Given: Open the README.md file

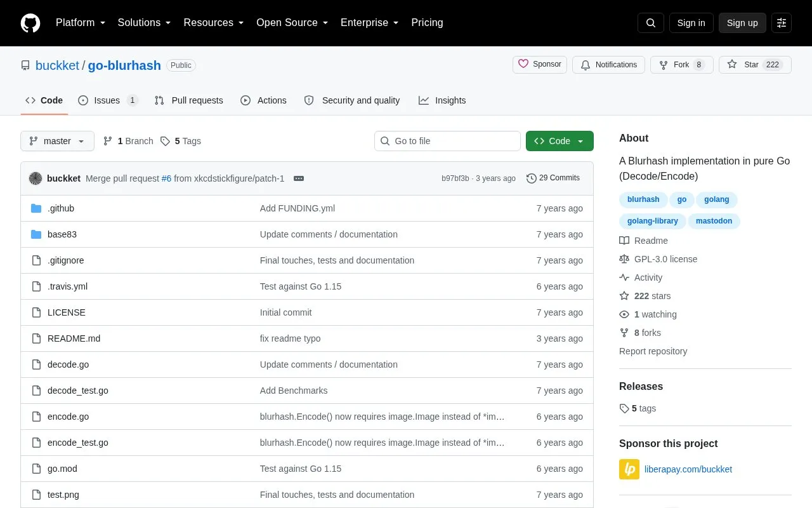Looking at the screenshot, I should (x=74, y=338).
